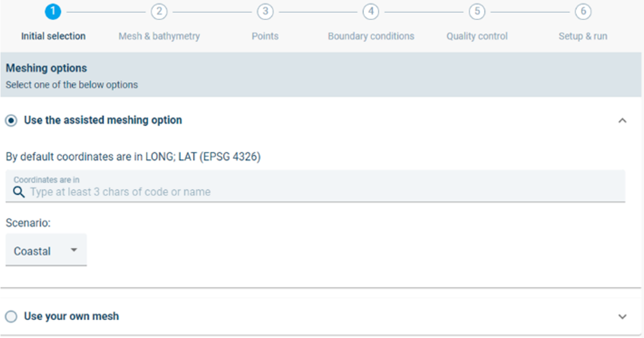Screen dimensions: 644x338
Task: Go to Mesh & bathymetry step
Action: [159, 36]
